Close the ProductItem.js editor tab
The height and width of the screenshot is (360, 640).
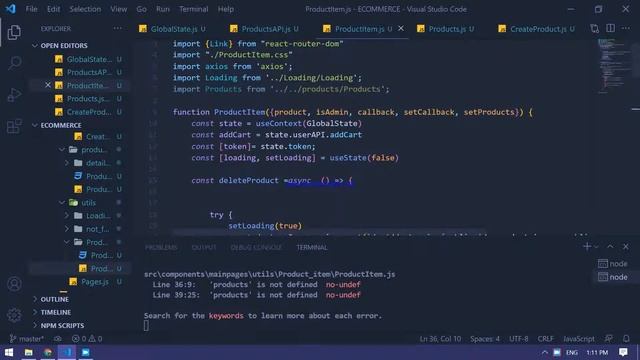[401, 28]
